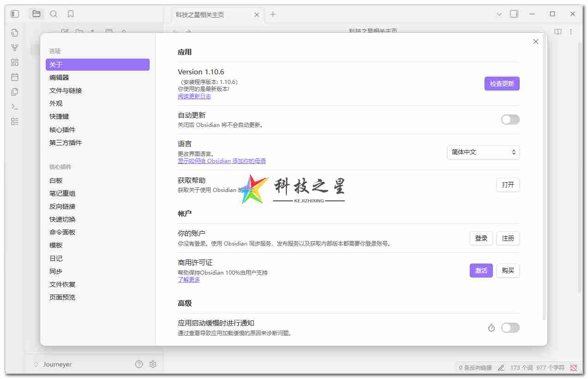This screenshot has width=588, height=379.
Task: Open the terminal icon in the left ribbon
Action: [14, 107]
